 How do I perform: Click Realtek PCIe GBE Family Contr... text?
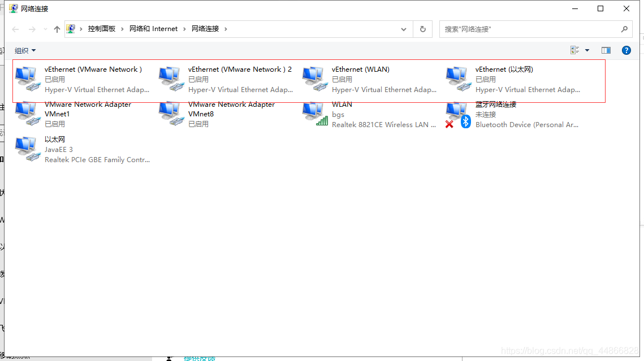[97, 159]
